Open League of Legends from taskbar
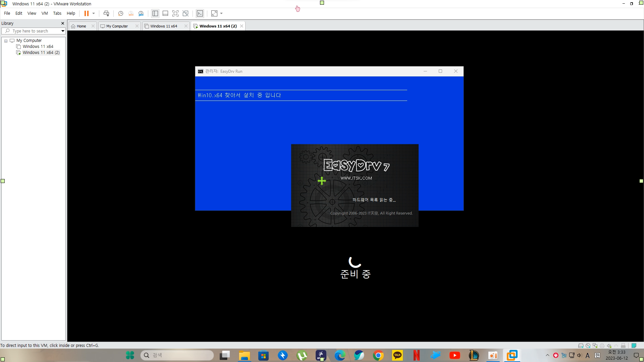The image size is (644, 362). click(474, 355)
